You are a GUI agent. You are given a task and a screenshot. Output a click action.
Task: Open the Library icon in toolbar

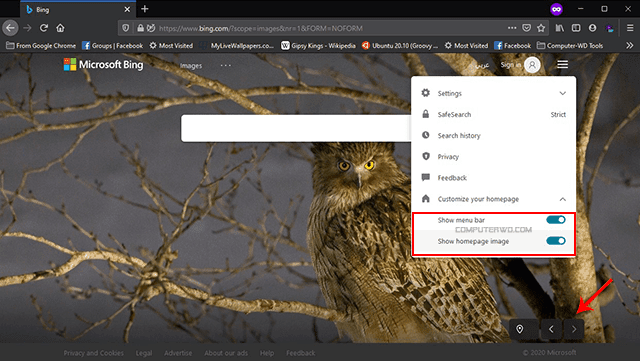560,28
